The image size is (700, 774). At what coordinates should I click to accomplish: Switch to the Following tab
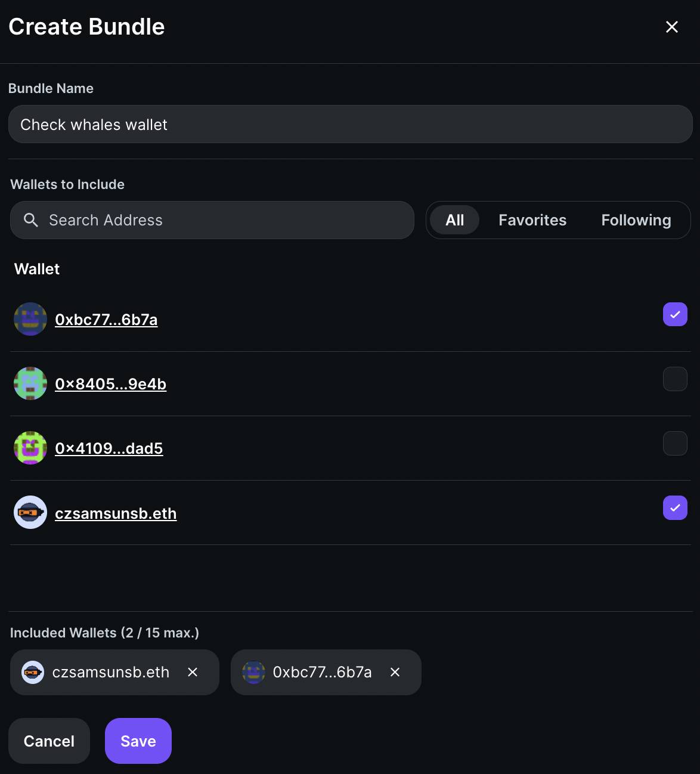[636, 220]
